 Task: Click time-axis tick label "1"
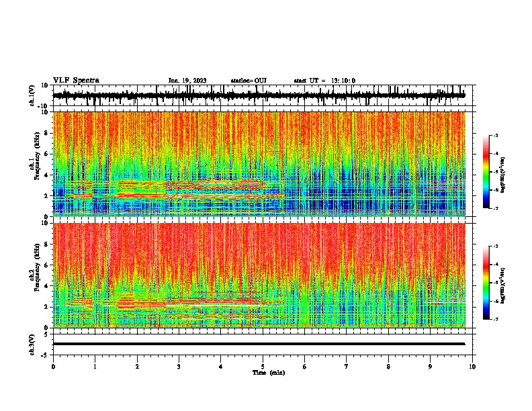(95, 367)
